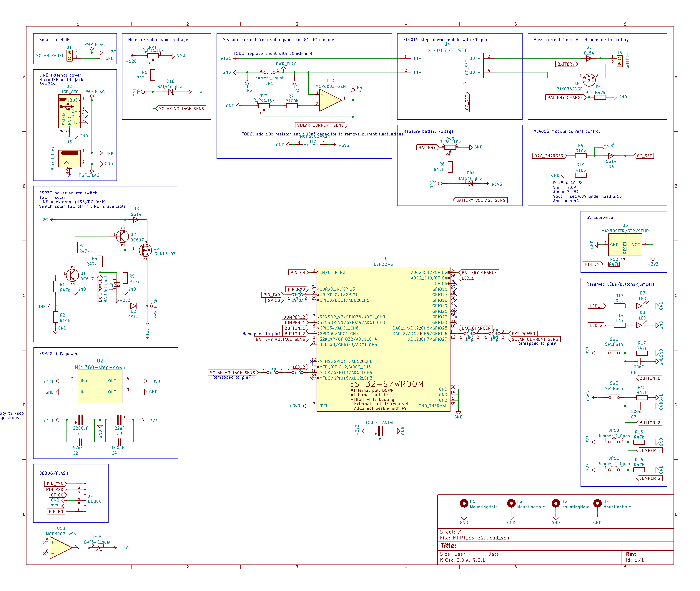The image size is (700, 591).
Task: Click '3V suprevisor' section title
Action: point(601,217)
